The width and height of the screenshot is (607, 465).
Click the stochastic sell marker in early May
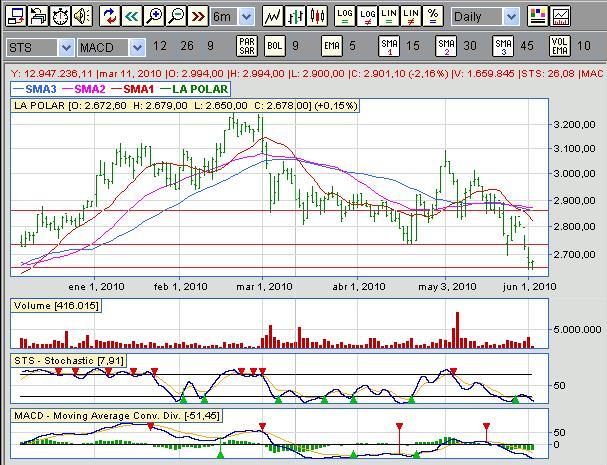click(x=453, y=371)
